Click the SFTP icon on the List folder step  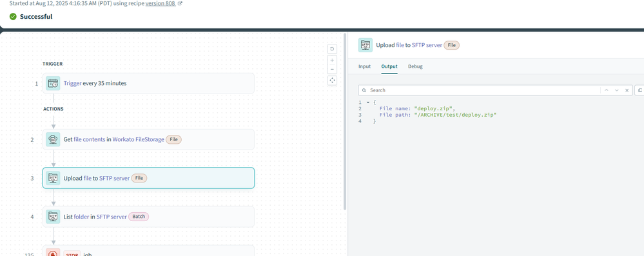pos(53,217)
